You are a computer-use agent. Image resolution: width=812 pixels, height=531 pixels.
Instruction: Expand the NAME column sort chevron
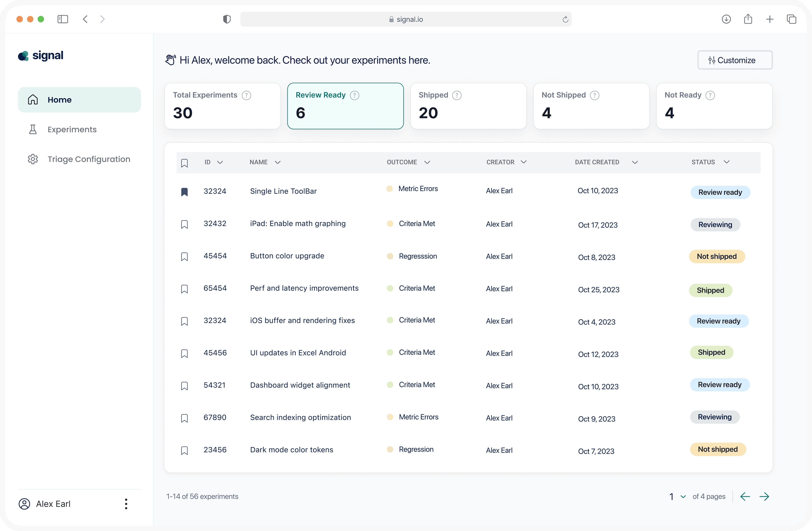coord(278,162)
